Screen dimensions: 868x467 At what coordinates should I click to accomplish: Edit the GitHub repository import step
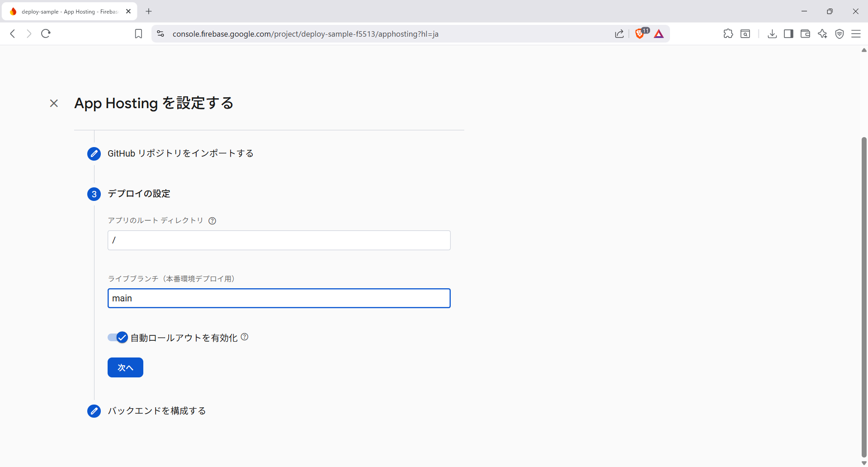pyautogui.click(x=94, y=154)
